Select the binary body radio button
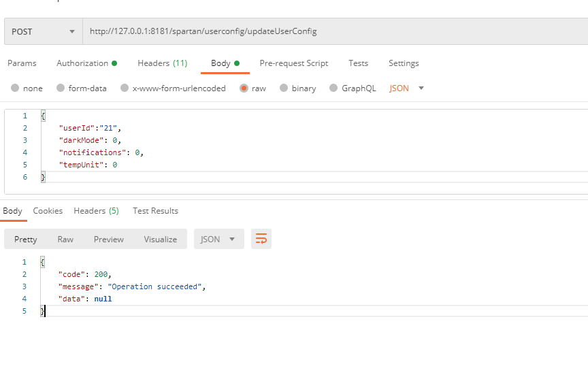 (284, 88)
